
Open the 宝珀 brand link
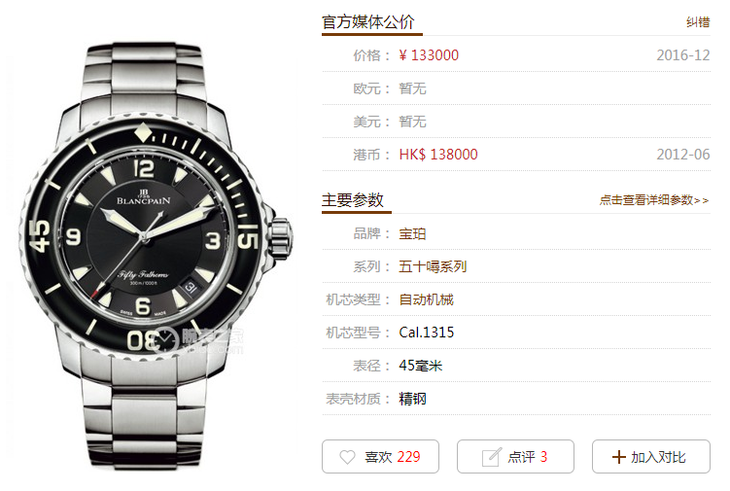pos(412,233)
